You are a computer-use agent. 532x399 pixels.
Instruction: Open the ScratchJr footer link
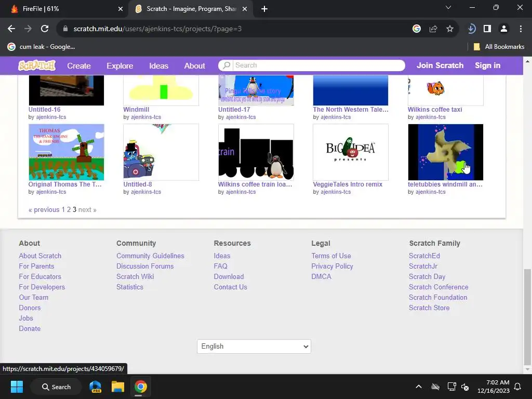(x=423, y=267)
